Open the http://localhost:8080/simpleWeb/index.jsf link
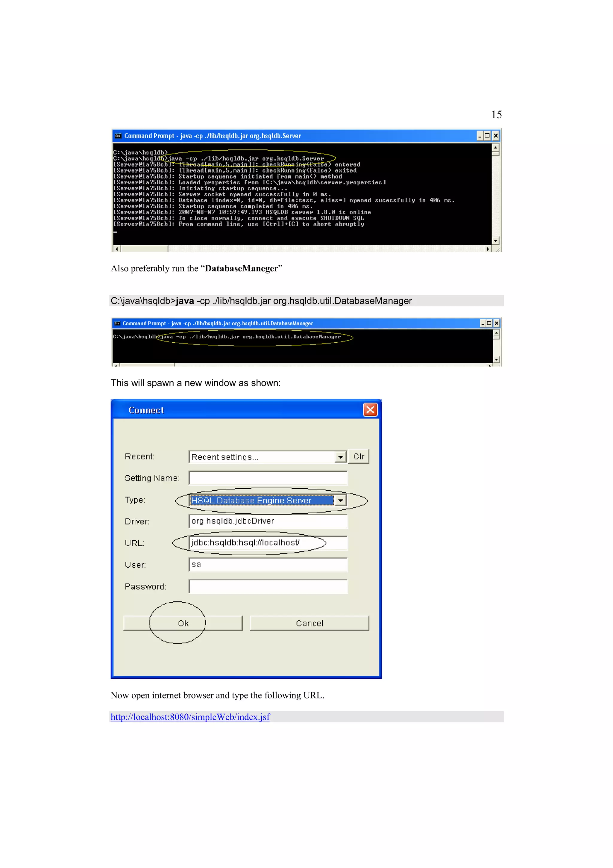The image size is (613, 868). 190,717
